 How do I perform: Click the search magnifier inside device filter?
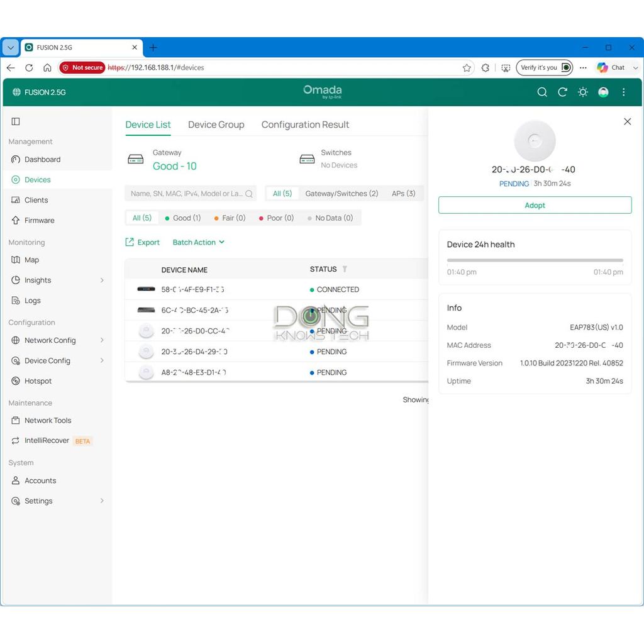tap(249, 194)
